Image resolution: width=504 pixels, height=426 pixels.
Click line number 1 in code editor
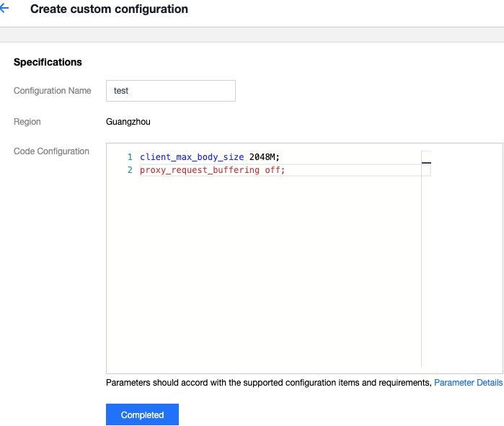(x=130, y=157)
